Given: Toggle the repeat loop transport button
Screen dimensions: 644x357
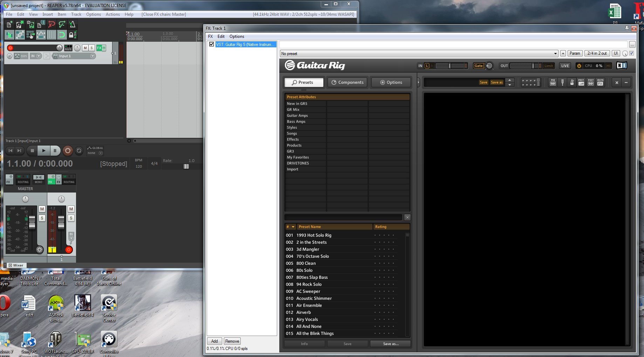Looking at the screenshot, I should (x=79, y=150).
